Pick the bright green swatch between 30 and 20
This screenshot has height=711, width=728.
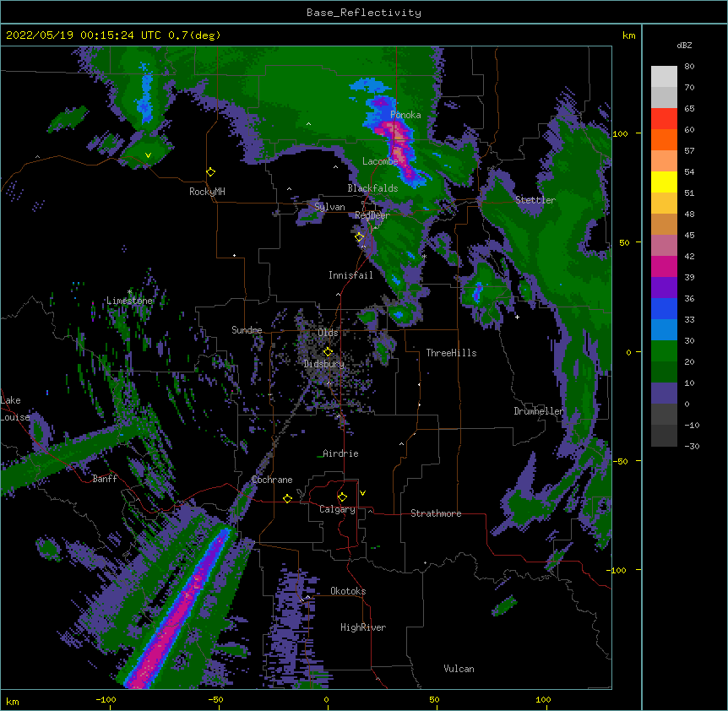tap(664, 351)
